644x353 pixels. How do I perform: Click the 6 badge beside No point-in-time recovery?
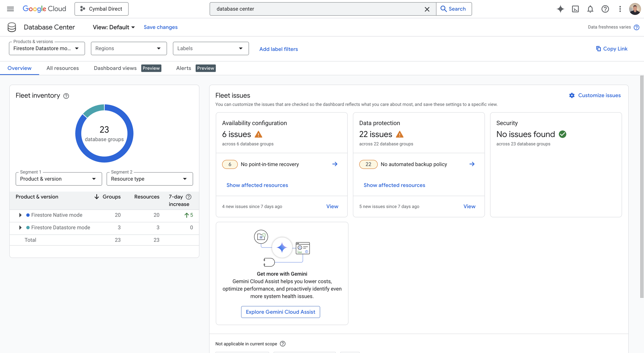(230, 164)
